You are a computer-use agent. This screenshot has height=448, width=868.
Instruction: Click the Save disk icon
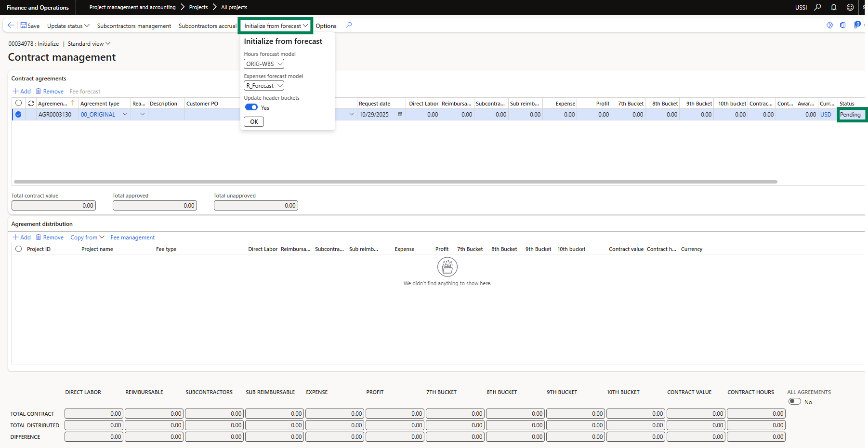24,26
